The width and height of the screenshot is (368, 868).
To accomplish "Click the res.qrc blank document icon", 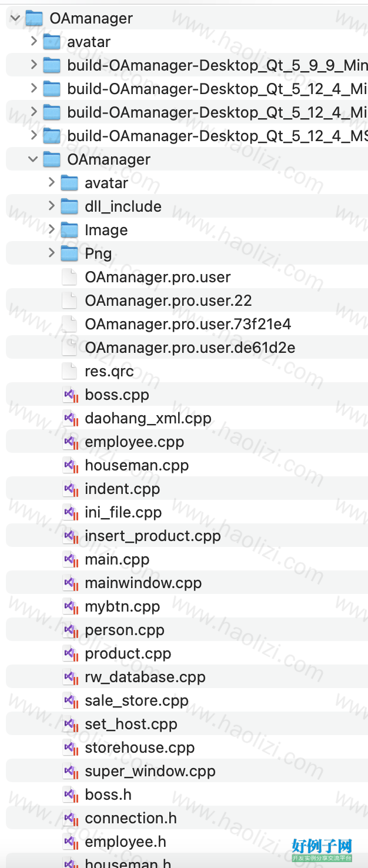I will (70, 371).
